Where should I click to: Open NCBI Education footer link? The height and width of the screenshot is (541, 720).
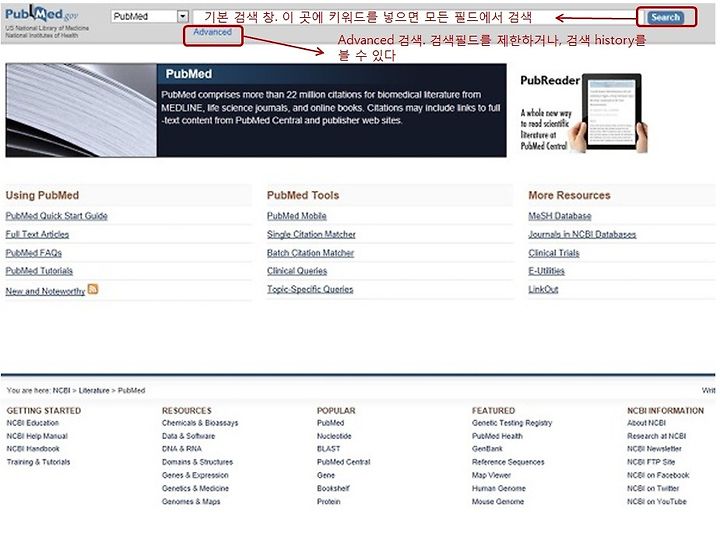coord(33,423)
